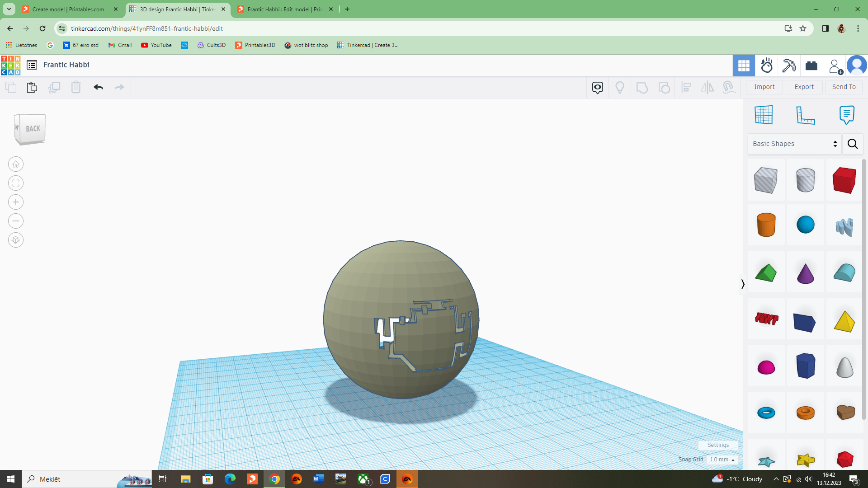Switch to Create model Printables tab
Screen dimensions: 868x488
[x=68, y=9]
